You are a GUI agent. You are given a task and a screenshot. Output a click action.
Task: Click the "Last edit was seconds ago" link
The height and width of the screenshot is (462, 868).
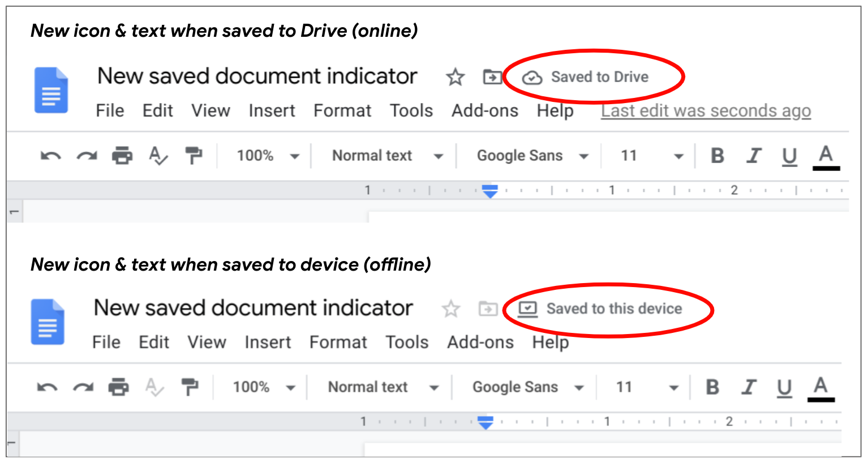point(706,110)
